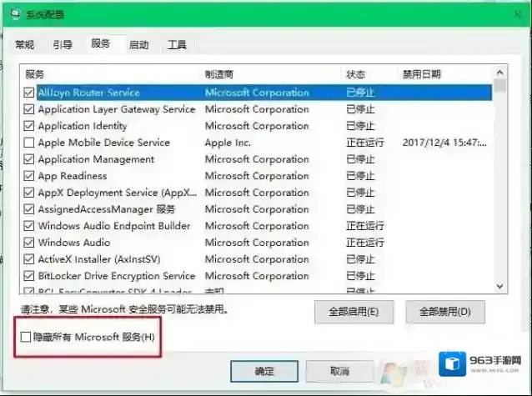Image resolution: width=532 pixels, height=396 pixels.
Task: Sort by 状态 column header
Action: click(369, 74)
